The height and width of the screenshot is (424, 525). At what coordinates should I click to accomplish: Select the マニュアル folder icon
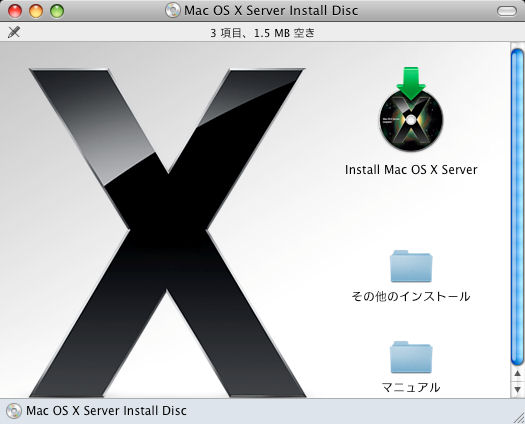coord(411,357)
